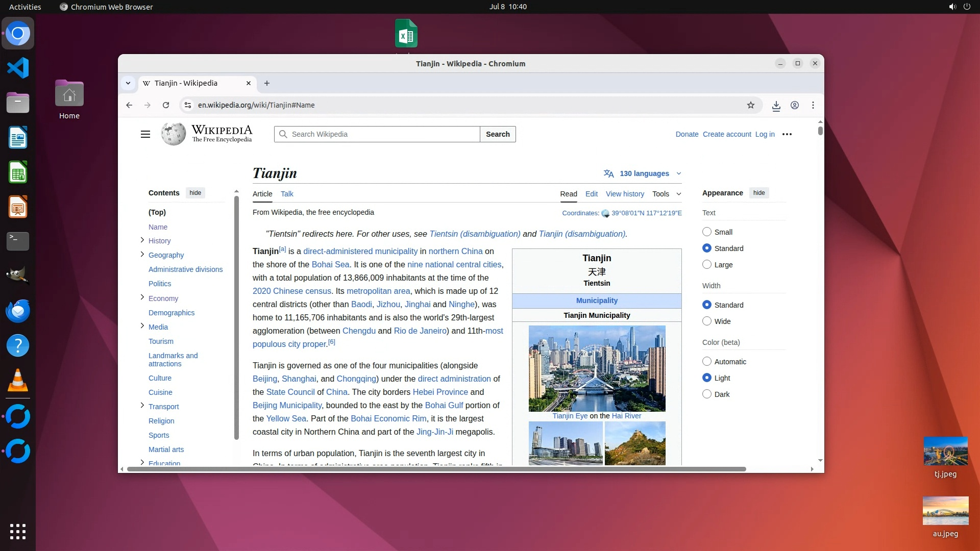Click the Search button next to search box
980x551 pixels.
[x=498, y=134]
